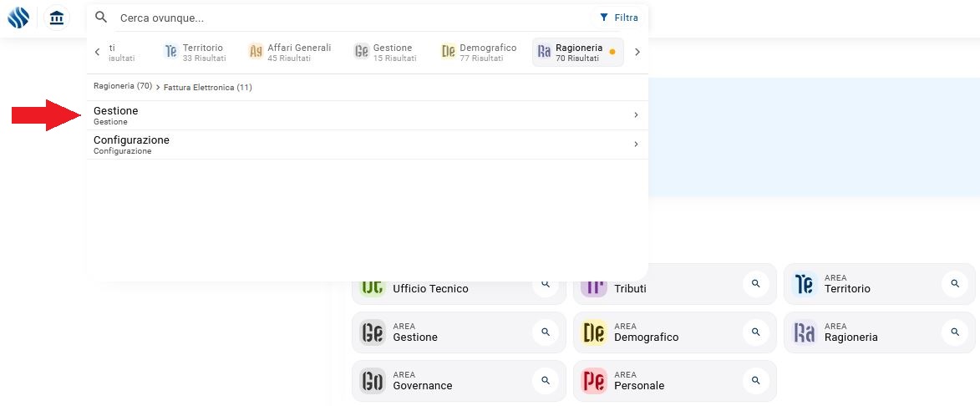The width and height of the screenshot is (980, 406).
Task: Search within the Tributi area card
Action: pyautogui.click(x=755, y=284)
